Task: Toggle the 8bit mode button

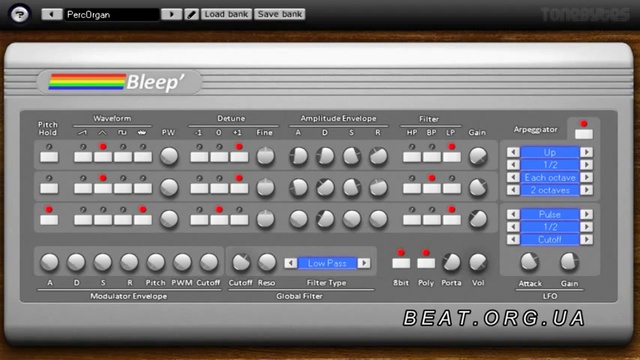Action: 401,263
